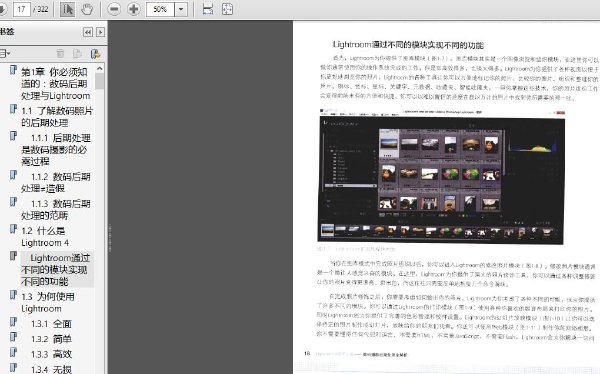The height and width of the screenshot is (374, 600).
Task: Zoom in with the plus button
Action: [x=134, y=9]
